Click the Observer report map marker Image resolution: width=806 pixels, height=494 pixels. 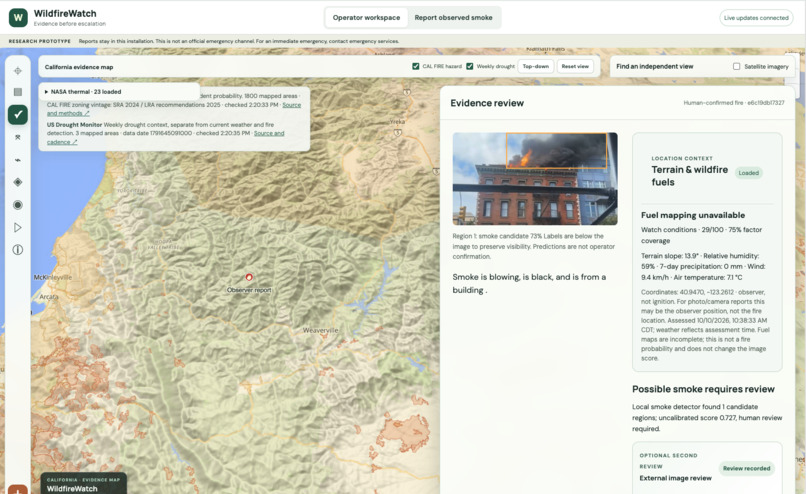249,278
